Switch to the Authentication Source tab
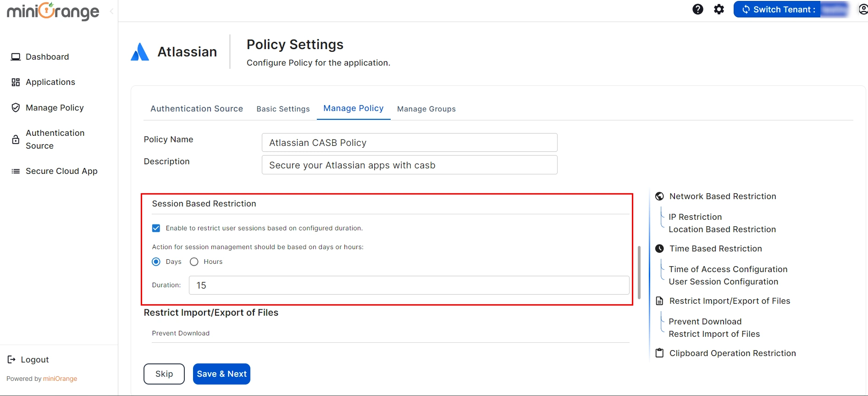Viewport: 868px width, 396px height. click(x=197, y=109)
